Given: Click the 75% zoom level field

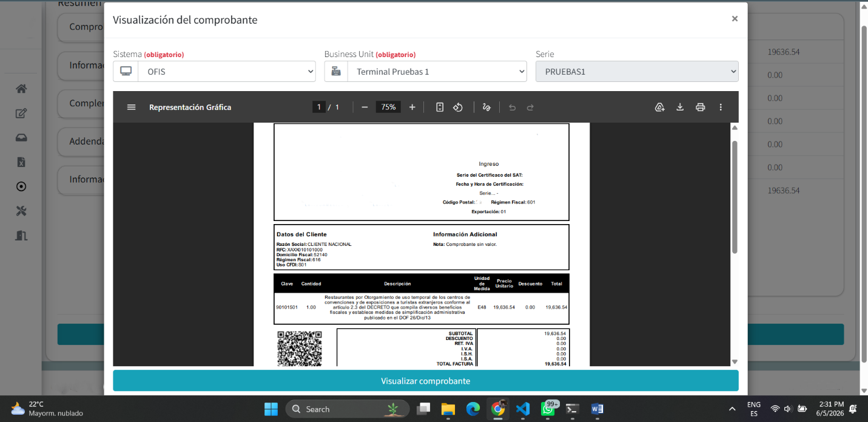Looking at the screenshot, I should coord(388,107).
